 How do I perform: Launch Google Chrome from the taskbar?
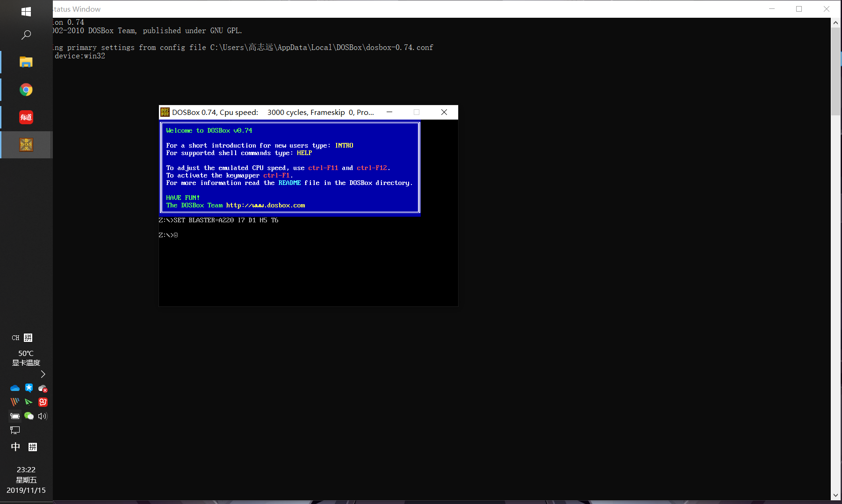click(26, 90)
